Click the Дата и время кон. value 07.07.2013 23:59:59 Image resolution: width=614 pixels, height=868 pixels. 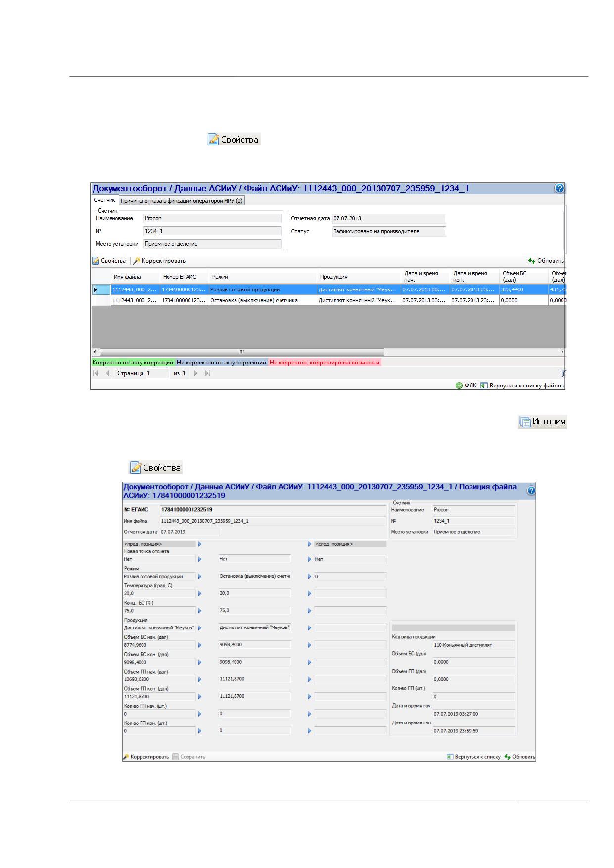473,731
